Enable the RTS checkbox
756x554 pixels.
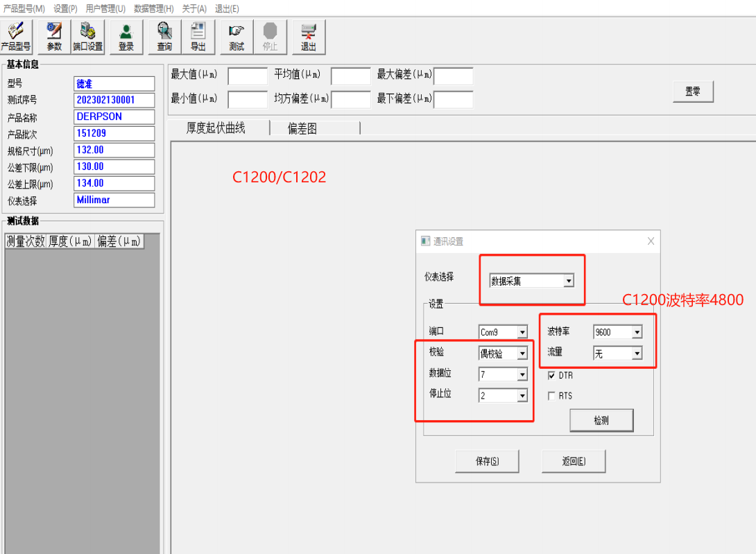tap(552, 397)
